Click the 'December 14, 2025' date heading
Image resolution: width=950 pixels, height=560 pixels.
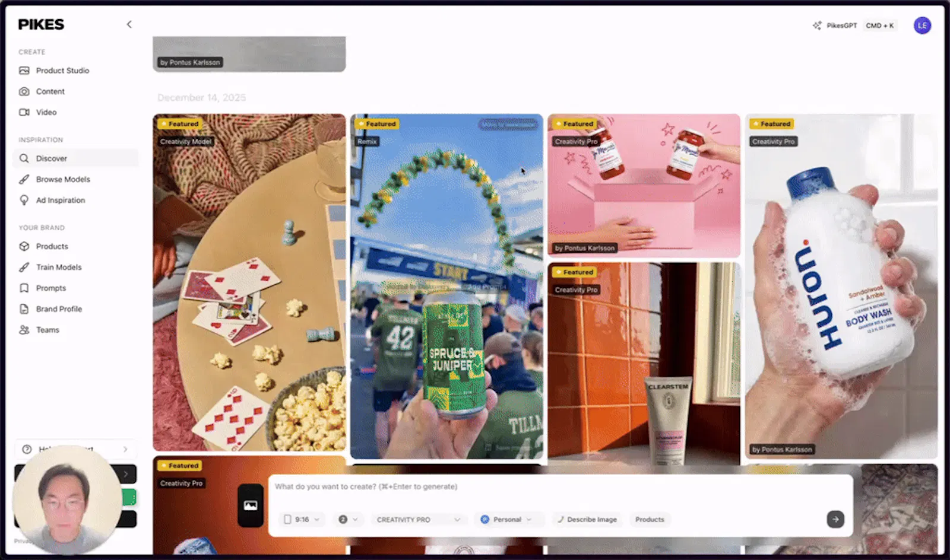pyautogui.click(x=201, y=97)
